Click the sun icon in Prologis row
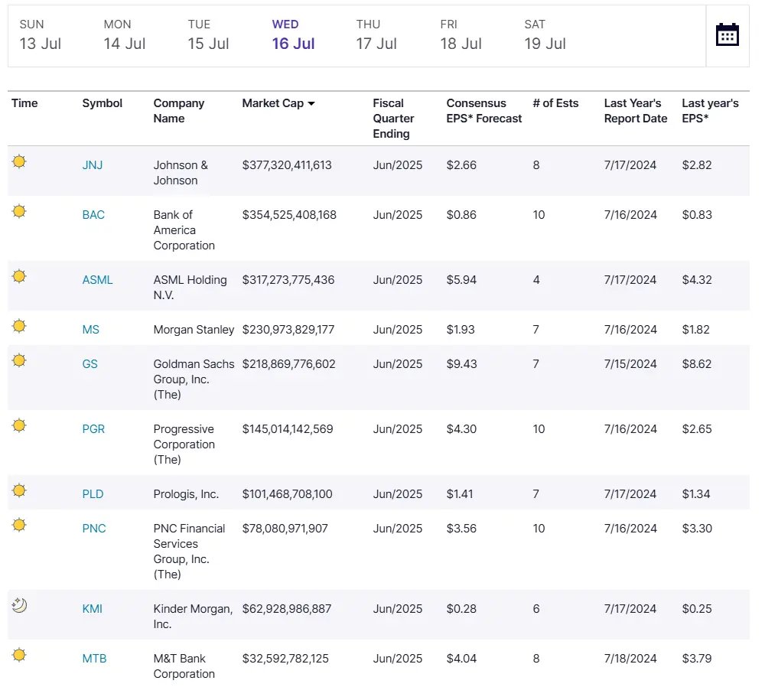778x700 pixels. (x=19, y=490)
